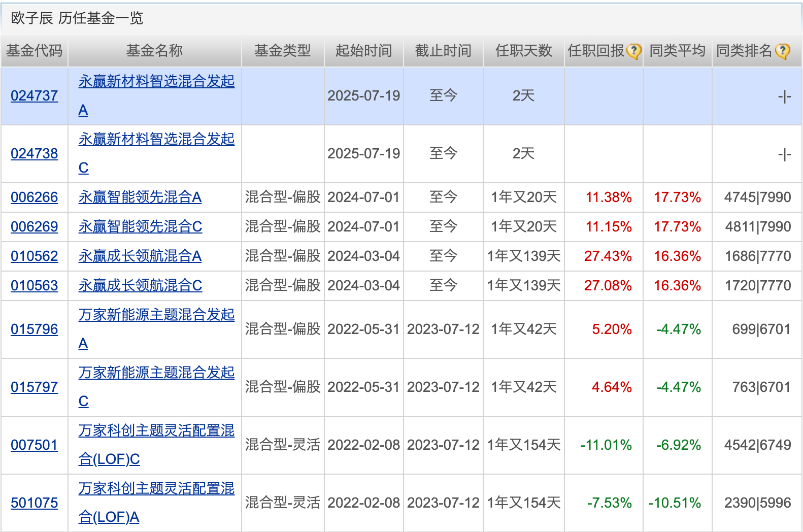Click the ranking 4542|6749
This screenshot has height=532, width=803.
pyautogui.click(x=758, y=445)
